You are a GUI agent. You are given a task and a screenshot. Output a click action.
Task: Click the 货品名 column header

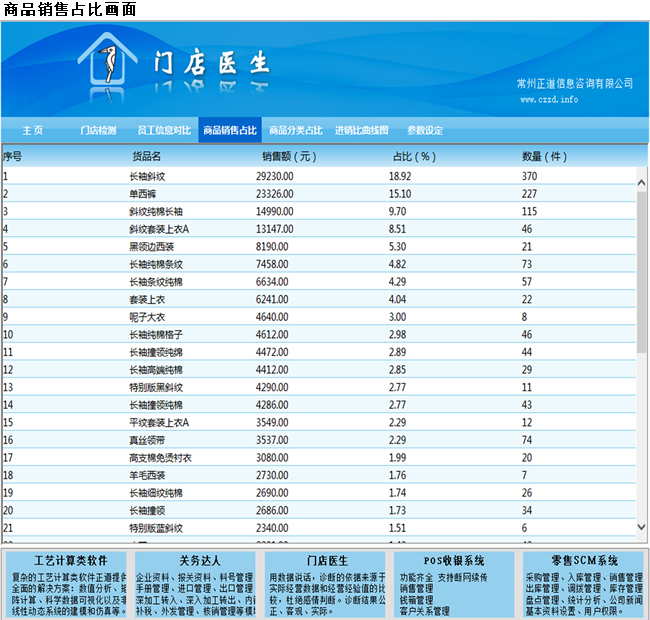147,156
